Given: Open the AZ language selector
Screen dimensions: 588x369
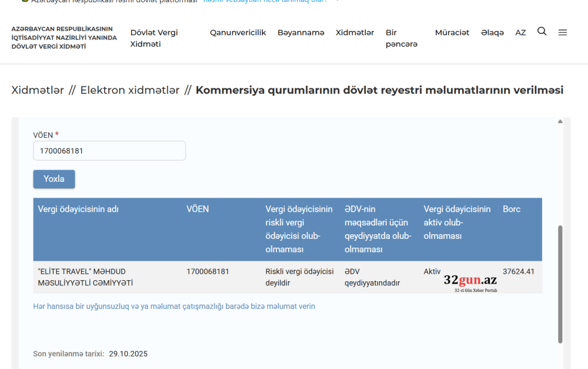Looking at the screenshot, I should (520, 32).
